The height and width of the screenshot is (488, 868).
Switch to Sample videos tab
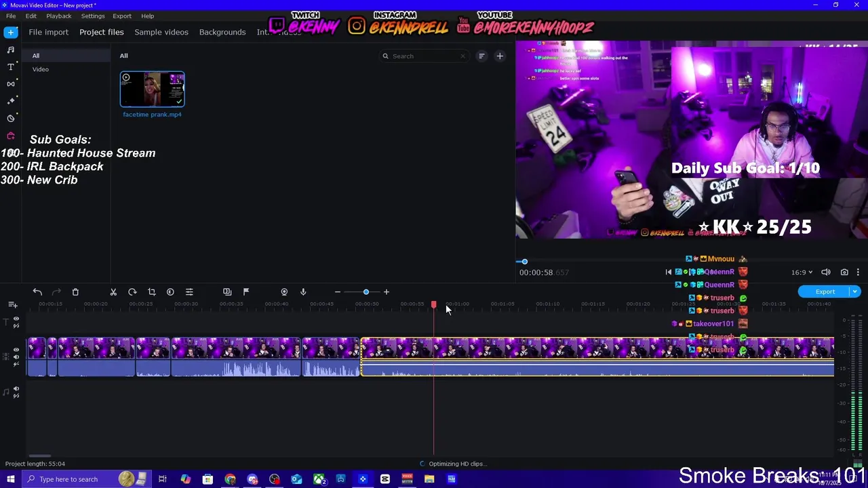(161, 32)
